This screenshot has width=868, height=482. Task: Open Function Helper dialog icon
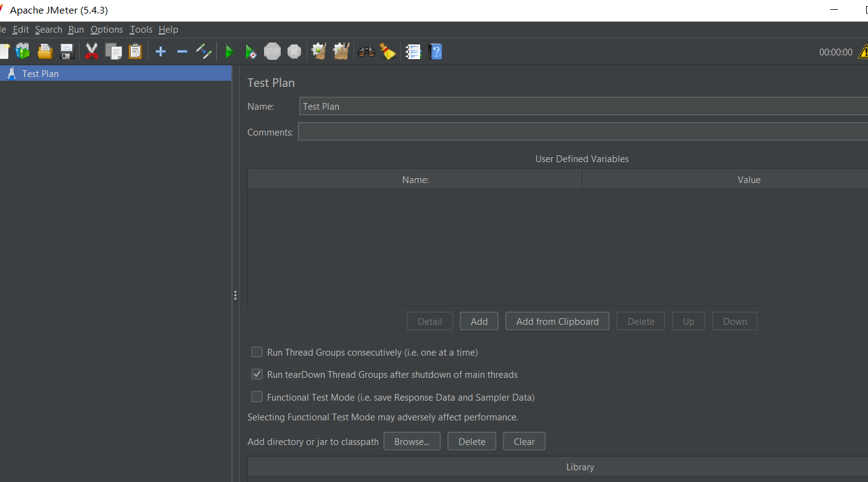click(x=413, y=52)
